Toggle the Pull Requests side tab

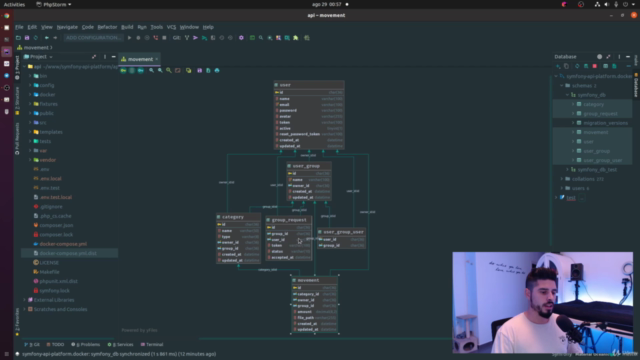click(x=17, y=139)
